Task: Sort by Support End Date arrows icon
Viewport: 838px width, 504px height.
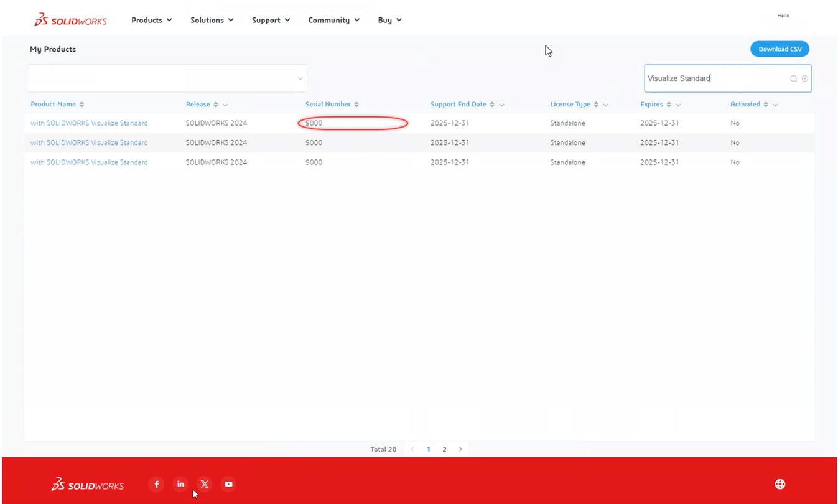Action: pos(492,105)
